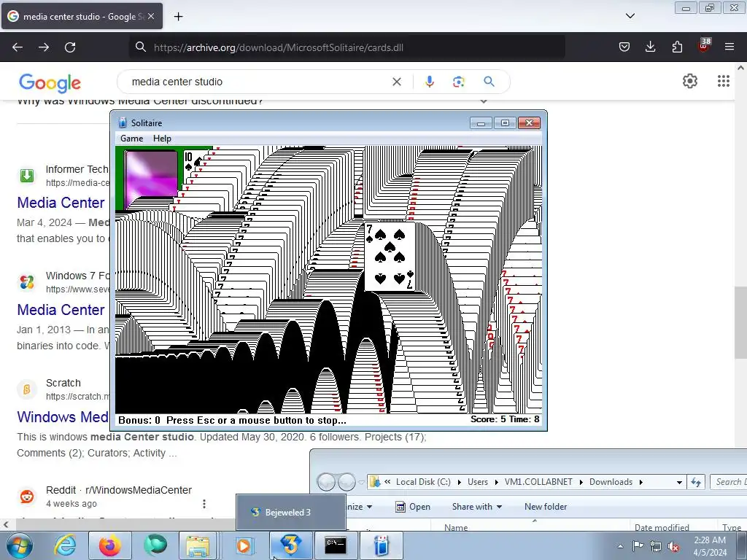Screen dimensions: 747x560
Task: Open the Reddit result more options dots
Action: coord(204,504)
